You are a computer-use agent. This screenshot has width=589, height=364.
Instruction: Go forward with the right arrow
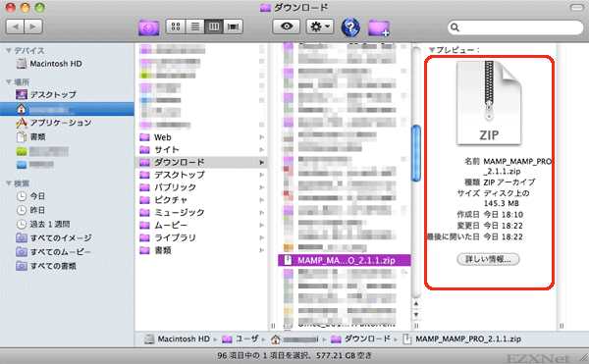[x=33, y=26]
